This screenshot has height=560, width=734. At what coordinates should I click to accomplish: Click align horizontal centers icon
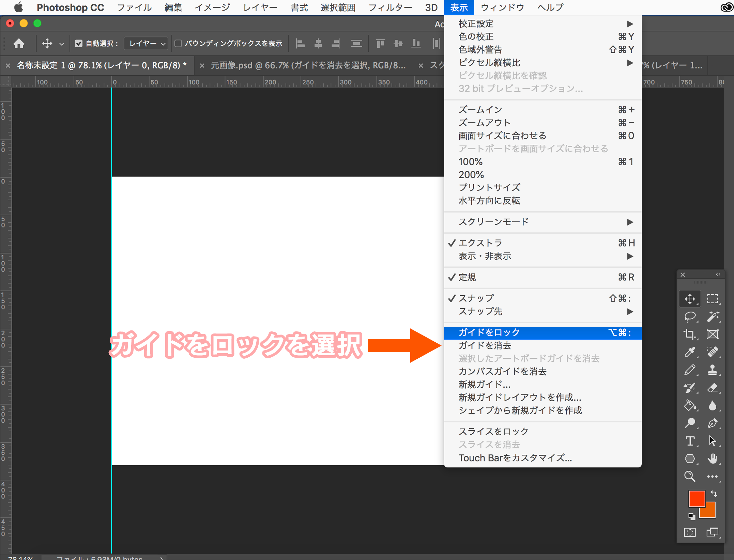(x=318, y=43)
